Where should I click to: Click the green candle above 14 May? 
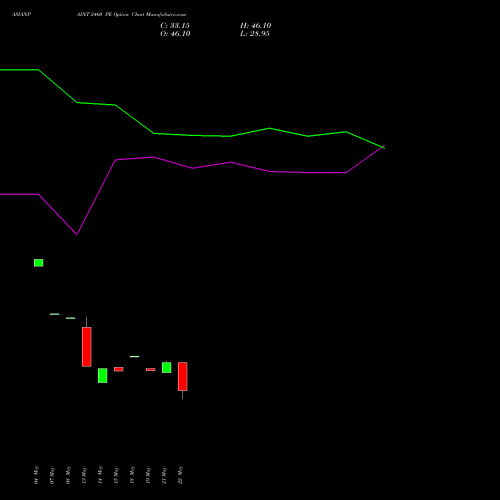click(x=103, y=375)
